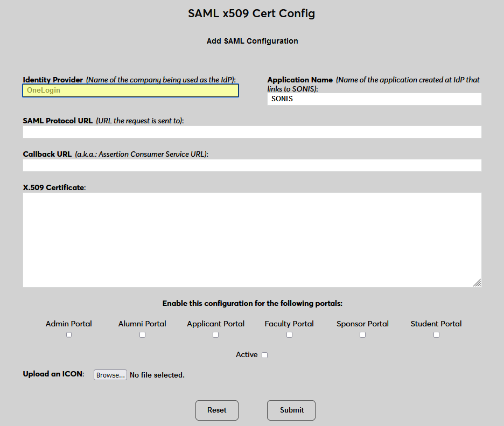Click inside the X.509 Certificate text area
This screenshot has height=426, width=504.
tap(251, 240)
